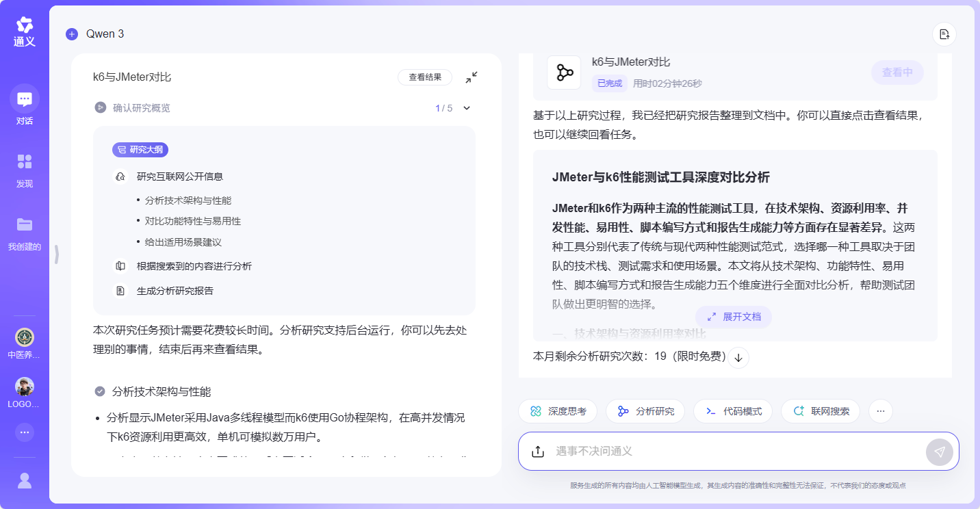Image resolution: width=980 pixels, height=509 pixels.
Task: Open 我创建的 folder in sidebar
Action: tap(25, 225)
